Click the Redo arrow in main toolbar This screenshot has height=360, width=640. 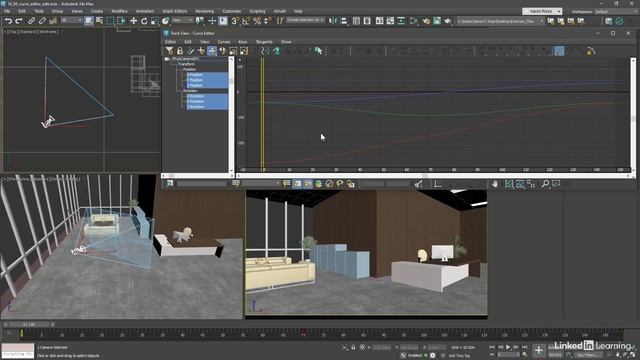click(19, 21)
